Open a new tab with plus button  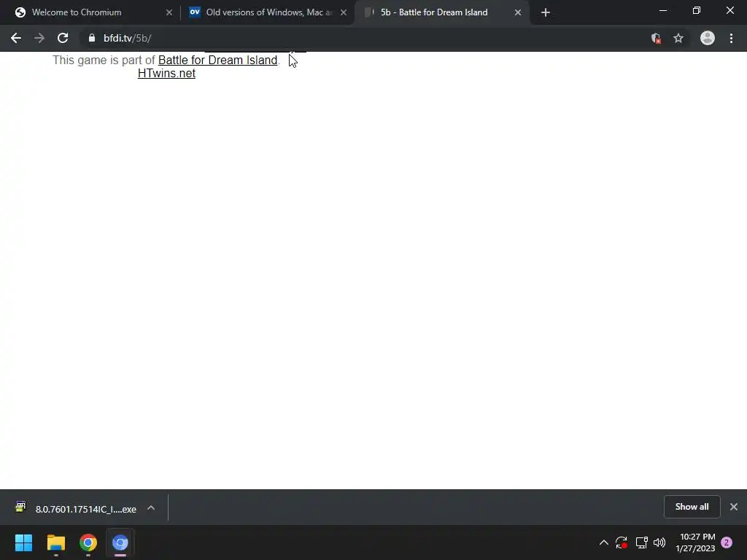click(x=546, y=12)
